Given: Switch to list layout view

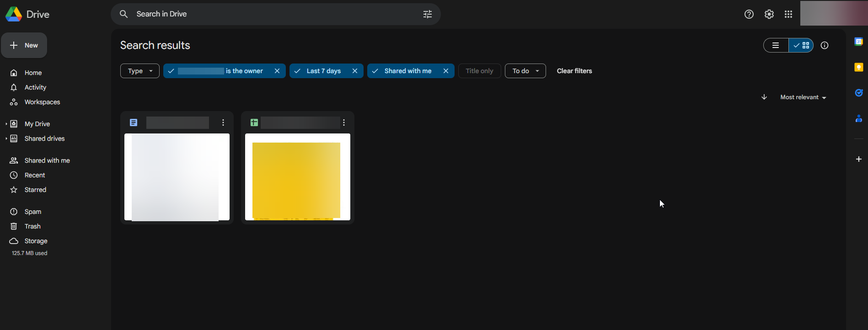Looking at the screenshot, I should [x=776, y=45].
